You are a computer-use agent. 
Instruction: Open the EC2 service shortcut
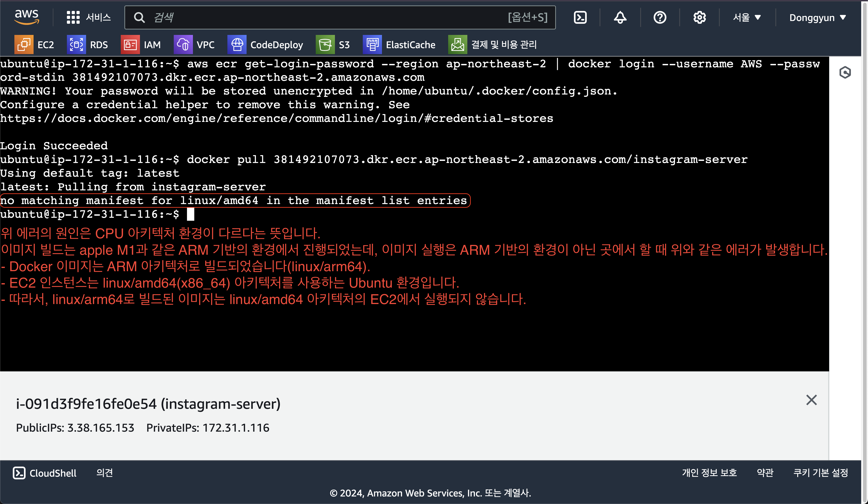(34, 45)
